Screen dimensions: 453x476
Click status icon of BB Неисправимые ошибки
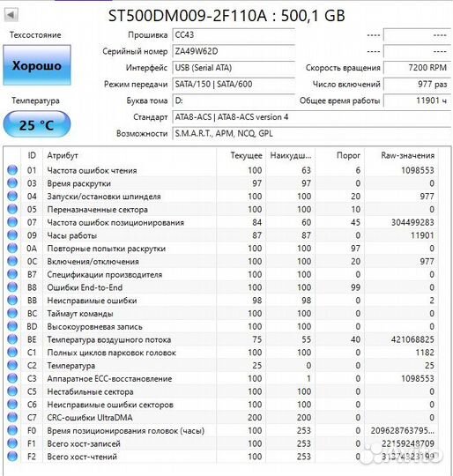[x=12, y=301]
